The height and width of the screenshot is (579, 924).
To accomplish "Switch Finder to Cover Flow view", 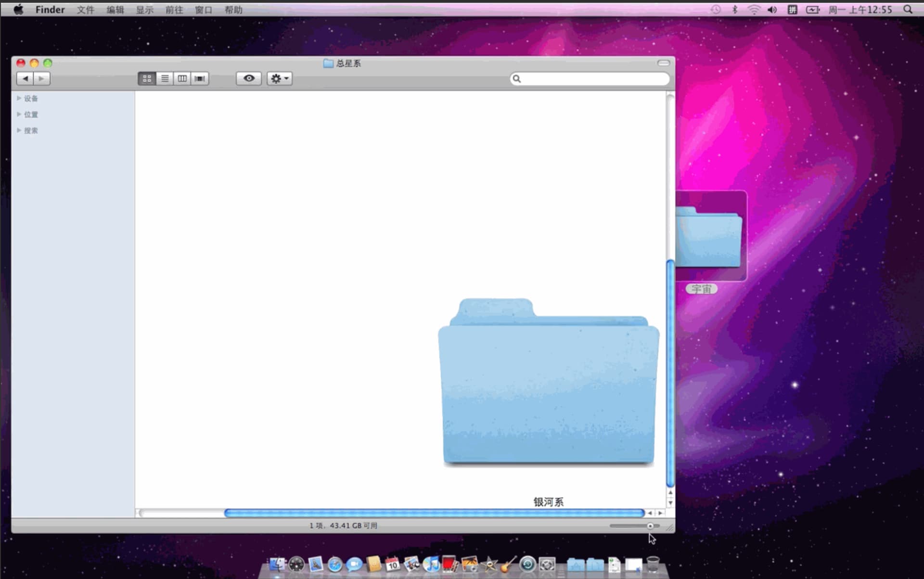I will [x=200, y=78].
